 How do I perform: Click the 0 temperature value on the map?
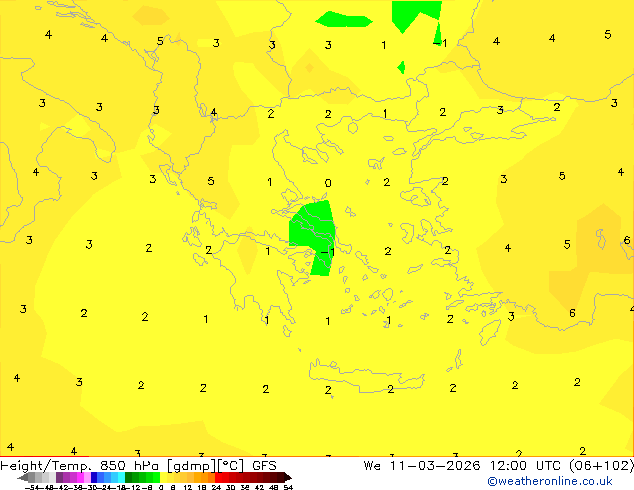click(328, 183)
